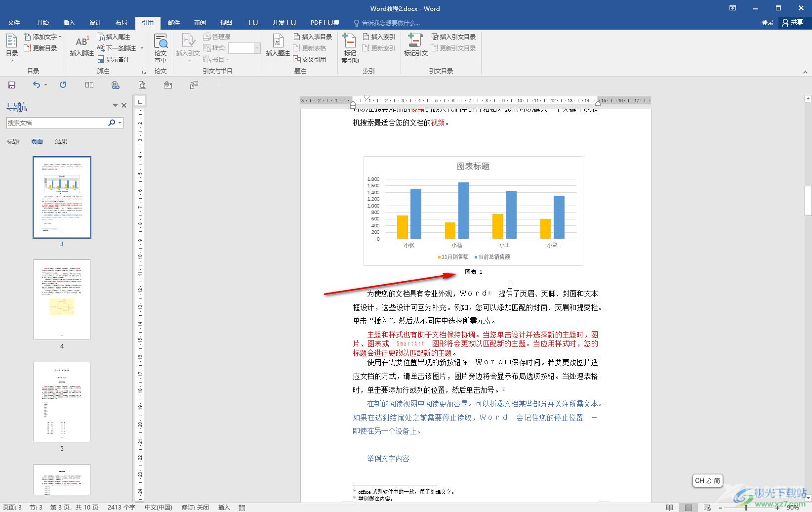The image size is (812, 512).
Task: Show 结果 results in navigation pane
Action: [61, 141]
